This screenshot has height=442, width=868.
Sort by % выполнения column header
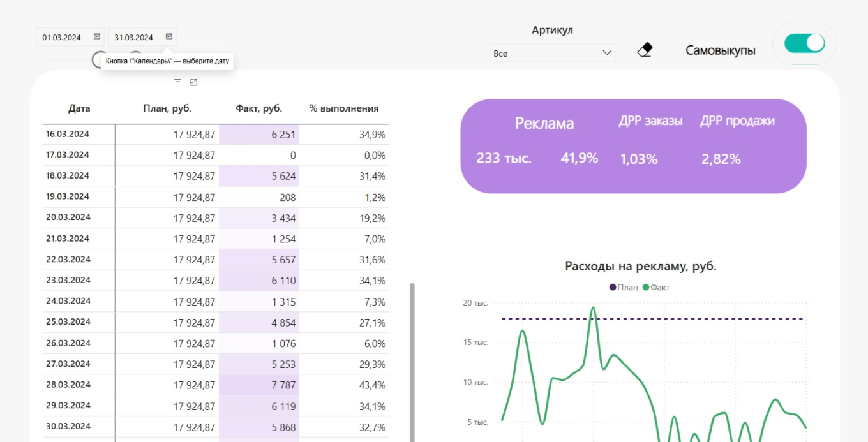click(x=344, y=108)
